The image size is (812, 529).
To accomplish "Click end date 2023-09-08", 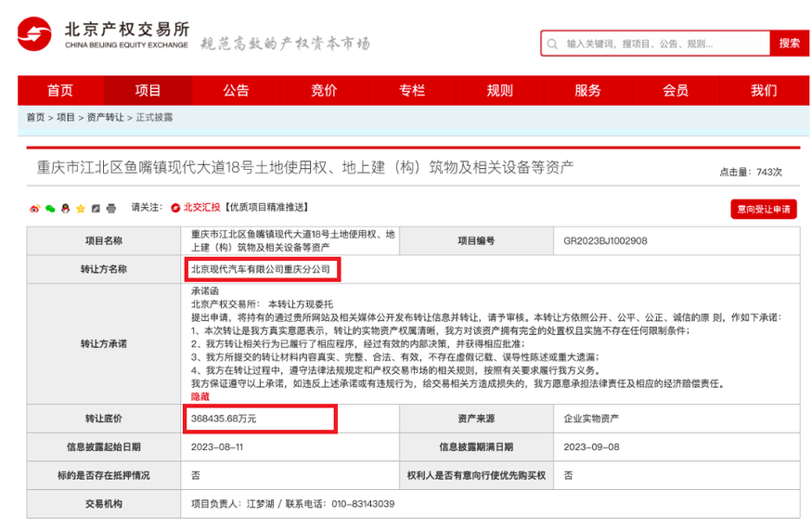I will pyautogui.click(x=591, y=447).
